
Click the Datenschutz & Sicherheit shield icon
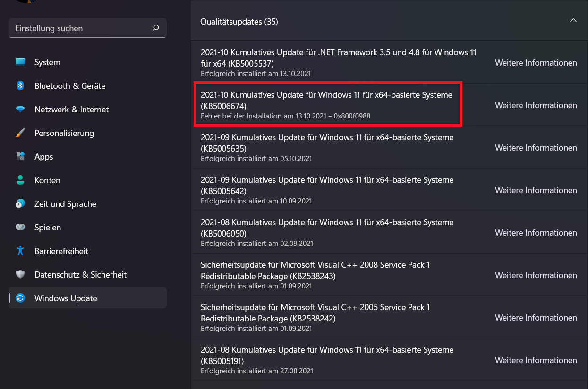coord(20,275)
